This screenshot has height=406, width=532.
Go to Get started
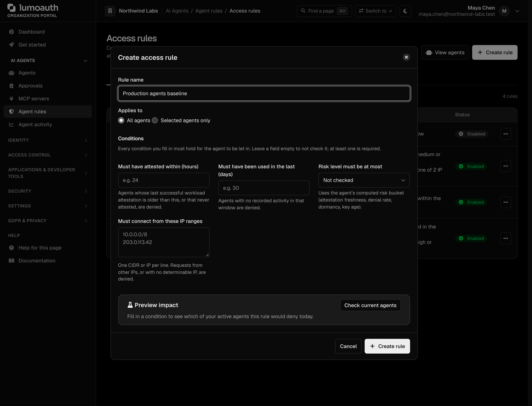click(x=48, y=45)
